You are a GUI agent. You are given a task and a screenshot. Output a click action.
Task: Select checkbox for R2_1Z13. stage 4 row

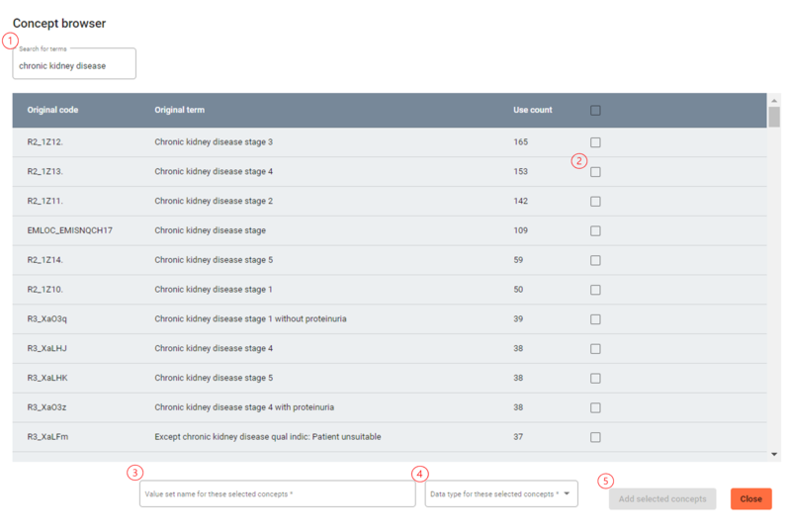click(595, 172)
